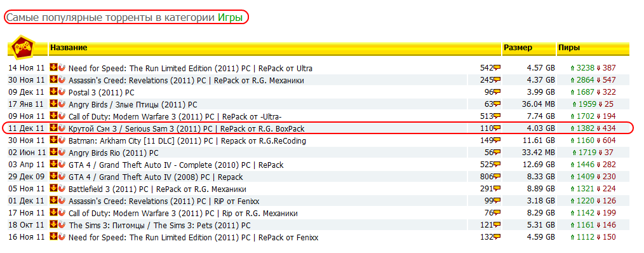Open Call of Duty: Modern Warfare 3 -Ultra- repack

180,116
